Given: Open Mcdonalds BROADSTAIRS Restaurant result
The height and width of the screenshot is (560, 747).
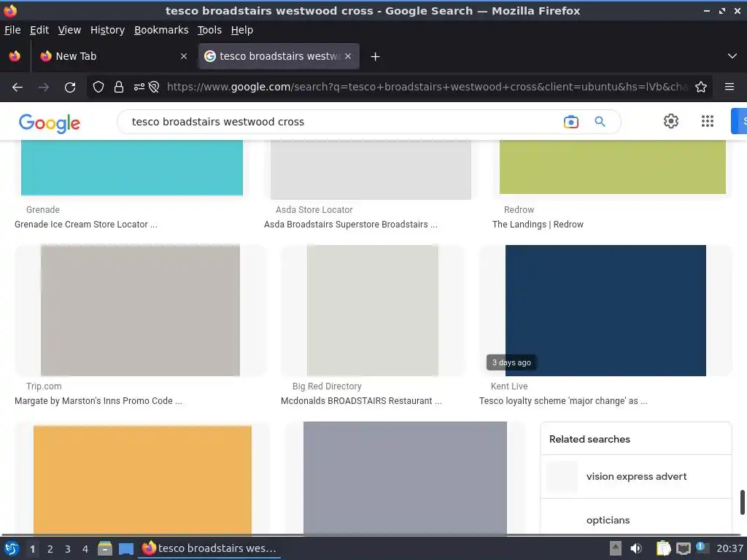Looking at the screenshot, I should (361, 401).
